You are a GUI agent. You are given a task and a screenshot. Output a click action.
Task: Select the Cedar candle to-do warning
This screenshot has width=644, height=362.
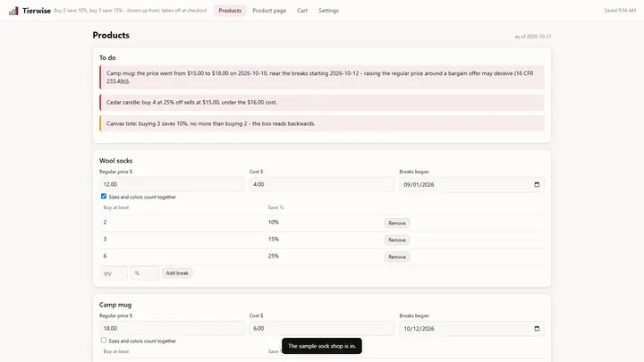pos(322,102)
